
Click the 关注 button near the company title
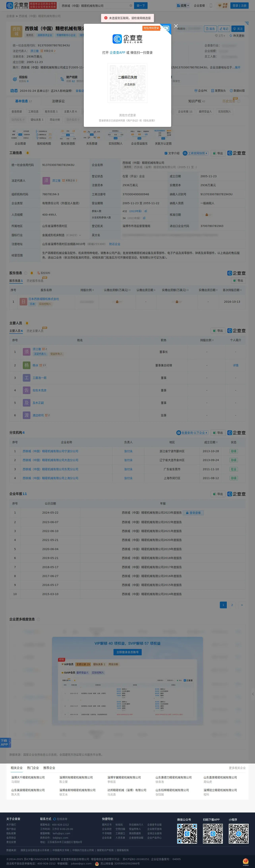coord(238,29)
